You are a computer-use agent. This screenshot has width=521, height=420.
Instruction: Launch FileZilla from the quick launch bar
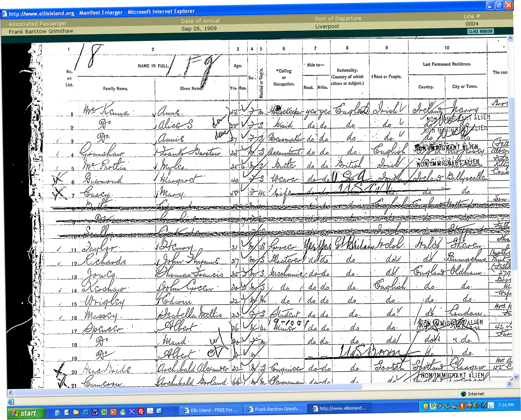click(141, 412)
